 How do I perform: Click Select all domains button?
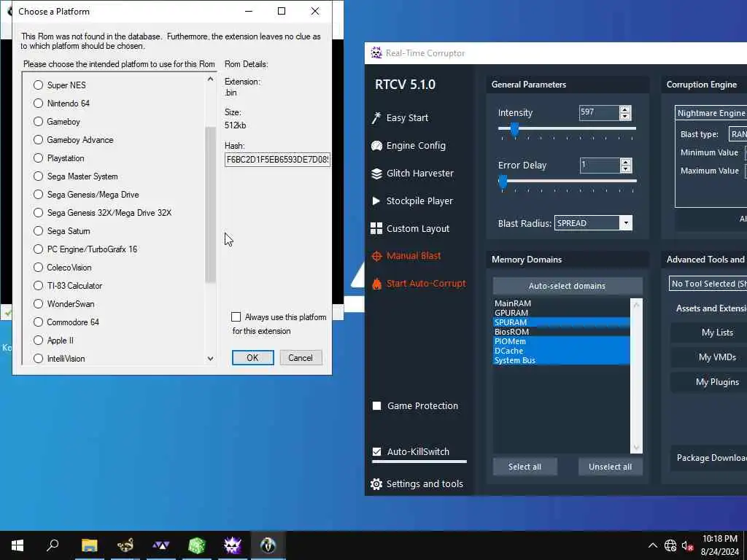pyautogui.click(x=525, y=467)
